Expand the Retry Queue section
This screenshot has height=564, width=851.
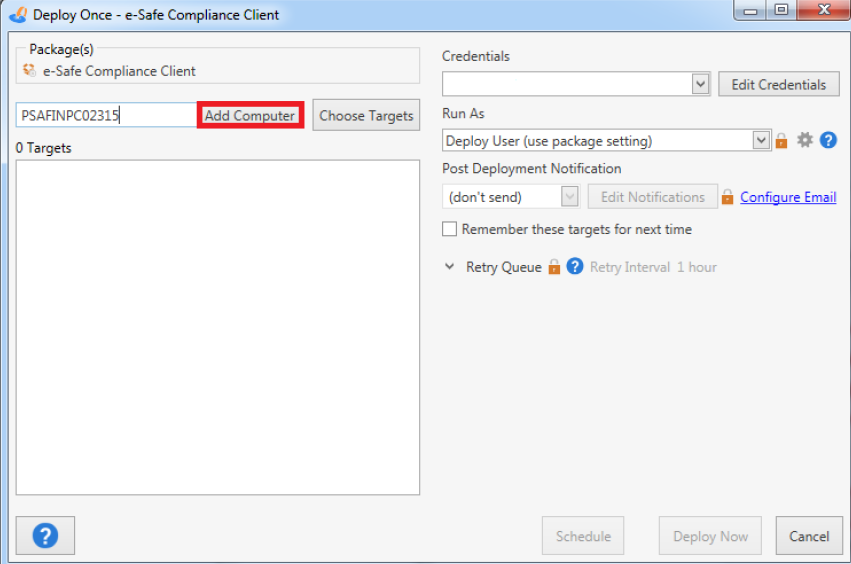click(451, 267)
